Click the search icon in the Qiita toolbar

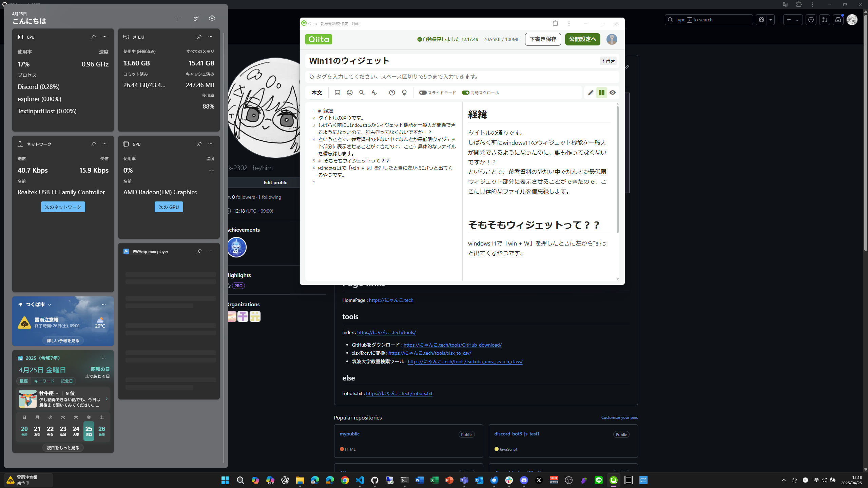[362, 92]
